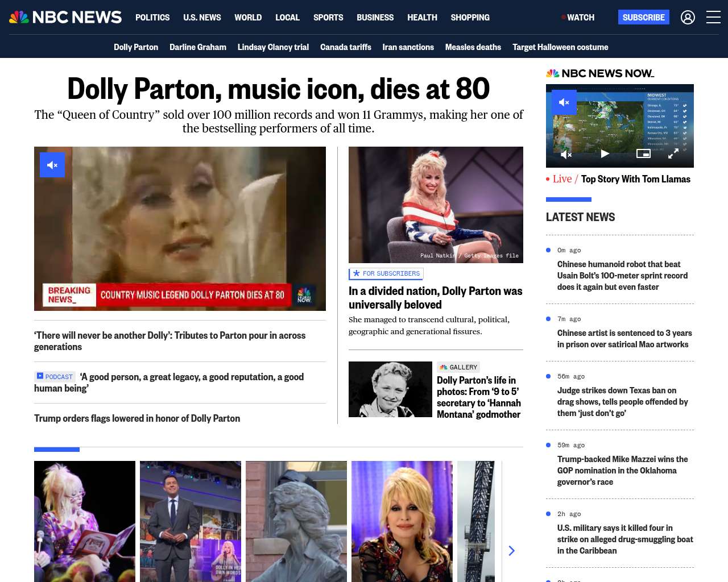Click the 'Queen of Country' subheadline text
This screenshot has width=728, height=582.
[x=279, y=122]
